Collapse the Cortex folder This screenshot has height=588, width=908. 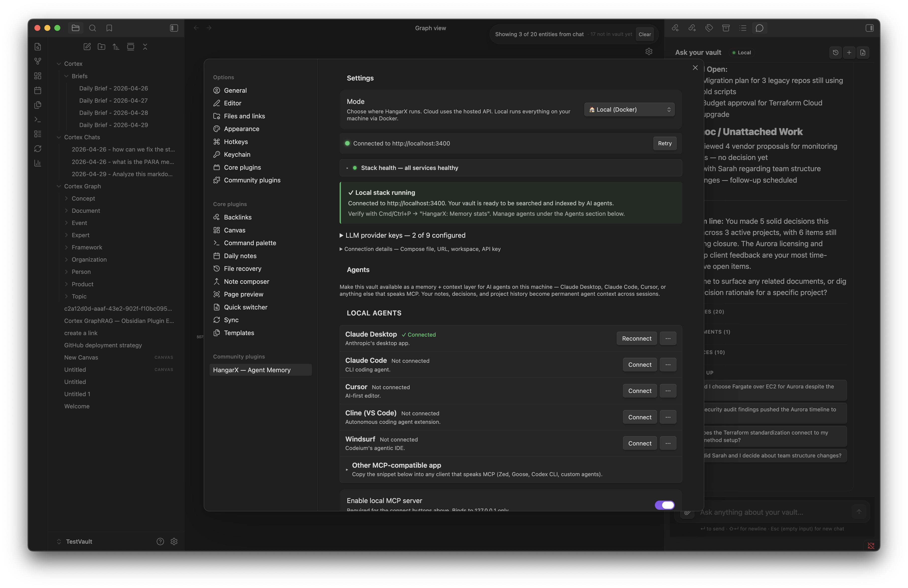[x=73, y=64]
